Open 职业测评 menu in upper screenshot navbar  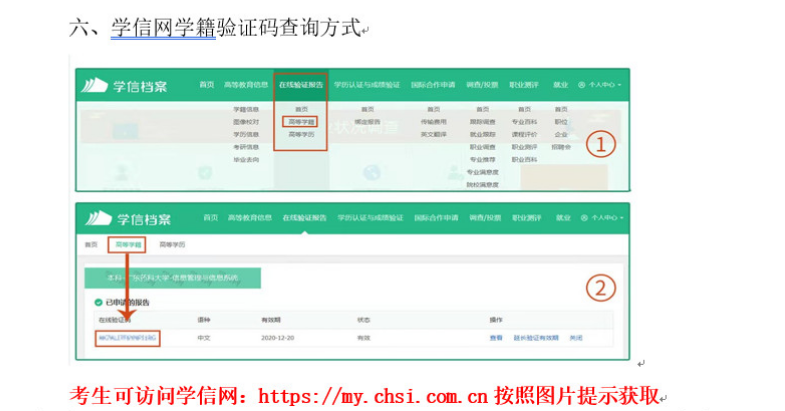coord(524,85)
